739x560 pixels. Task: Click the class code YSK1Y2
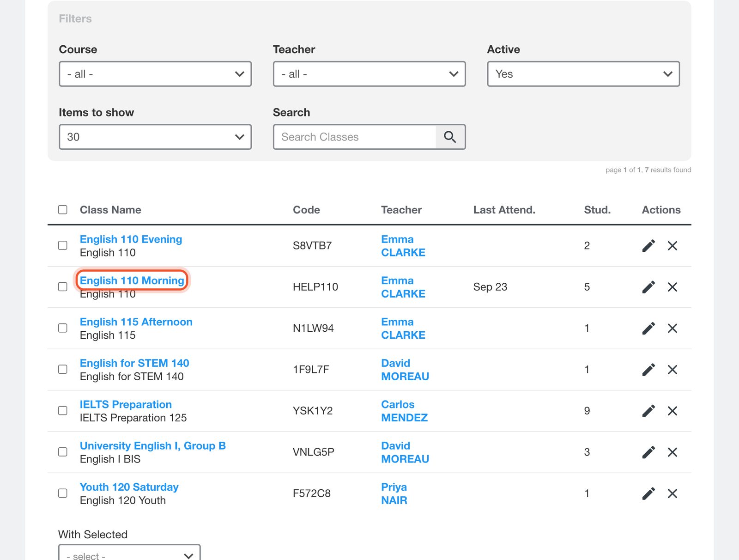pyautogui.click(x=313, y=411)
